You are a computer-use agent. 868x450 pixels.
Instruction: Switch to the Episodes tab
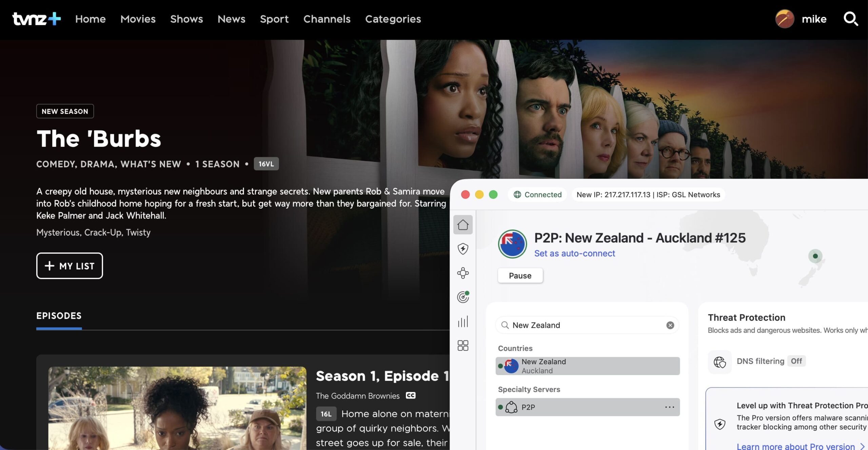(x=59, y=316)
